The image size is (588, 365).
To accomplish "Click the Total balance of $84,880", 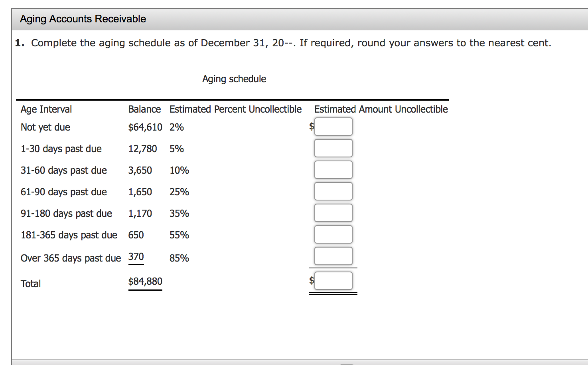I will [x=145, y=281].
